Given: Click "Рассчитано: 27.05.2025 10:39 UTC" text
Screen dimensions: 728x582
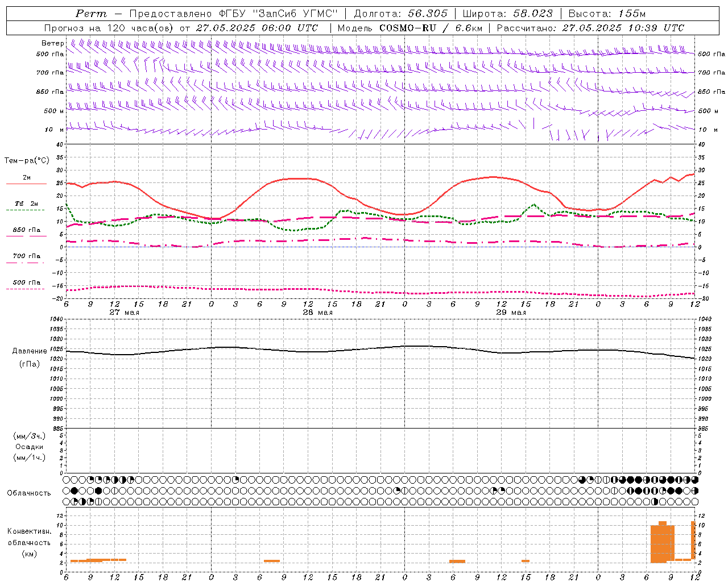Looking at the screenshot, I should (x=590, y=28).
